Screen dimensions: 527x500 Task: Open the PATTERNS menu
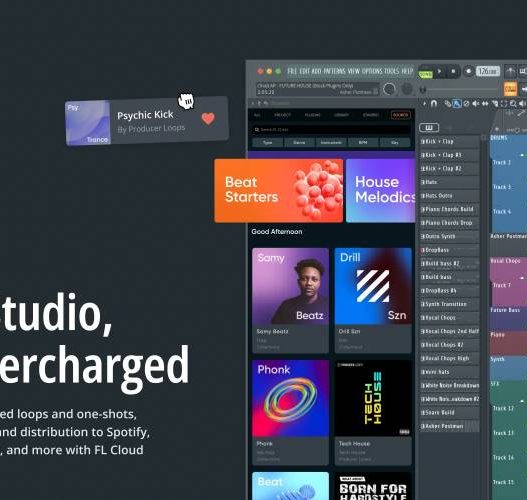tap(334, 71)
